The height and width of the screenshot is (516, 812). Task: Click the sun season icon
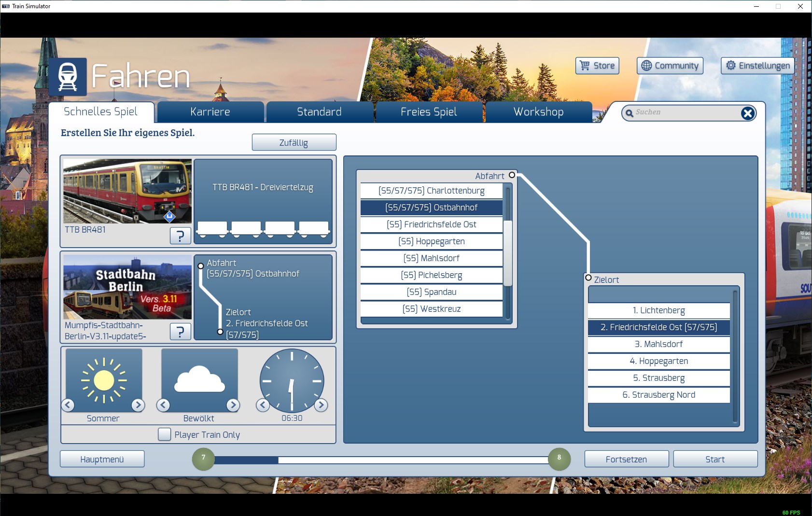point(104,380)
